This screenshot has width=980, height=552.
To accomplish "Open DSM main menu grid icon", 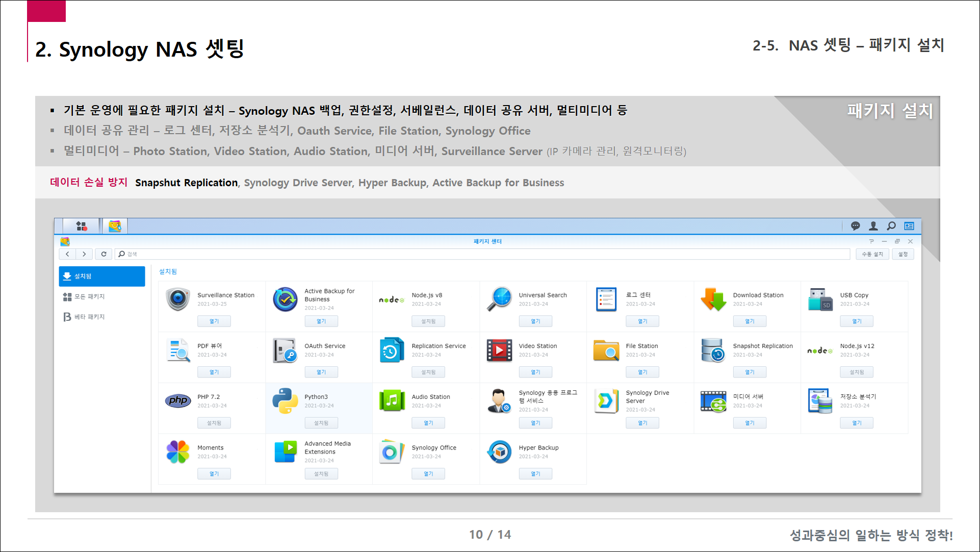I will click(82, 225).
